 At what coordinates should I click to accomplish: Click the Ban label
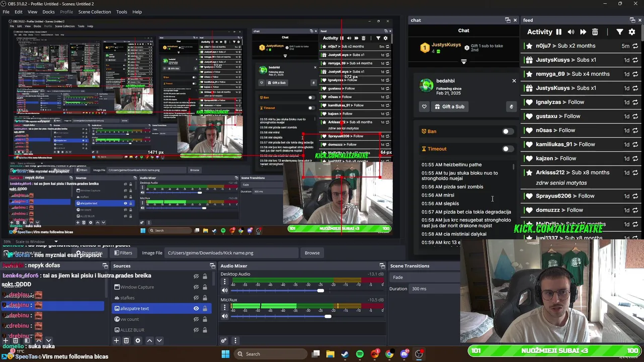pyautogui.click(x=432, y=132)
